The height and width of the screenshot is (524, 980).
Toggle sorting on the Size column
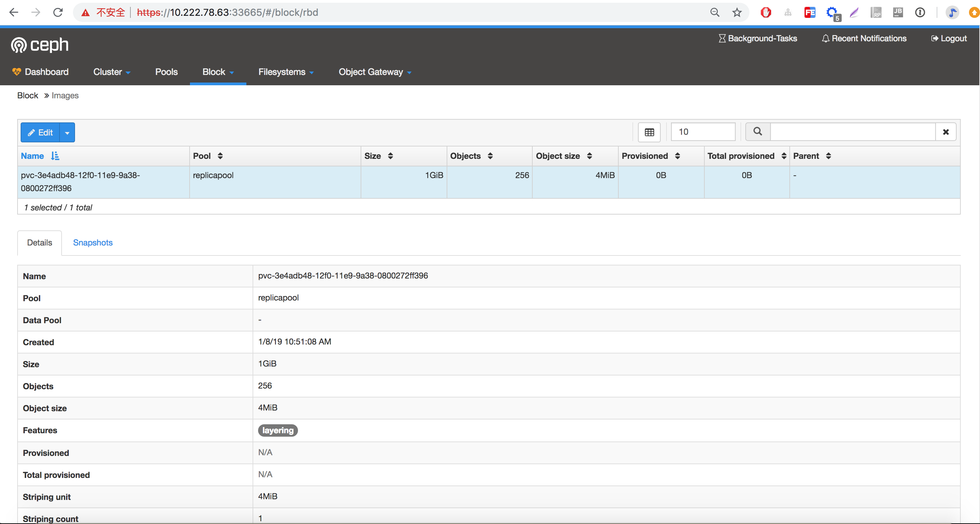pyautogui.click(x=390, y=155)
